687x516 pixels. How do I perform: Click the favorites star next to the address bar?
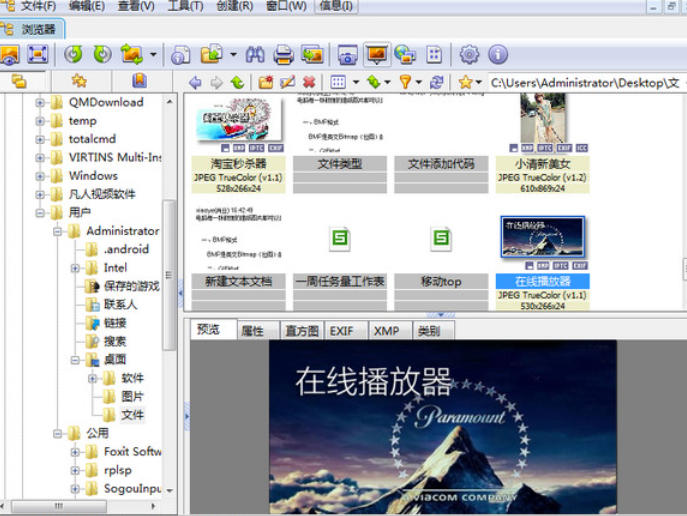[465, 82]
